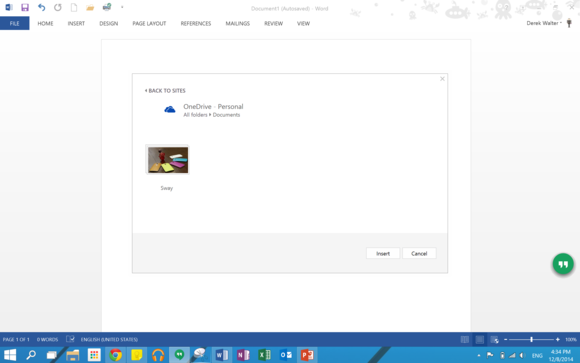The height and width of the screenshot is (363, 580).
Task: Click 'ENGLISH (UNITED STATES)' language indicator
Action: (x=109, y=339)
